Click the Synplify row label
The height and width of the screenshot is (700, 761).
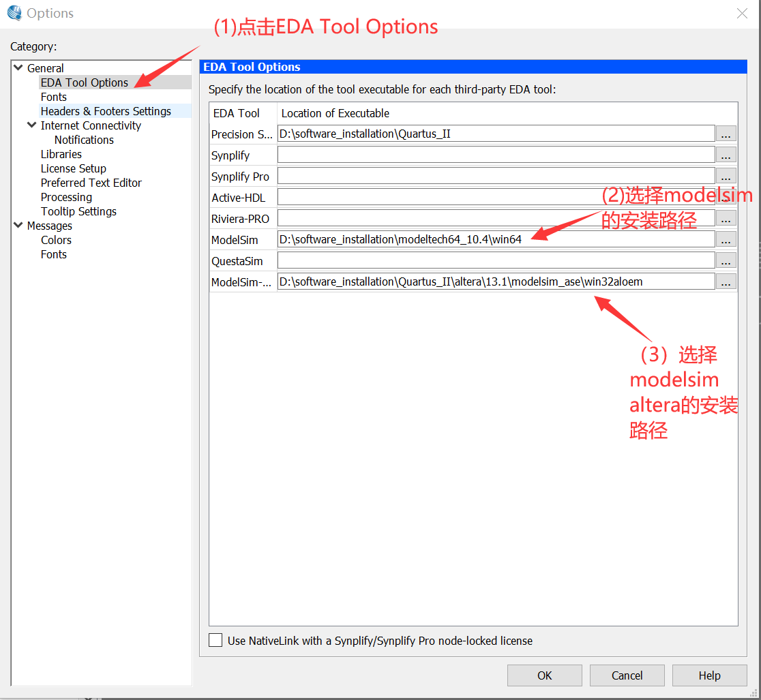click(230, 155)
